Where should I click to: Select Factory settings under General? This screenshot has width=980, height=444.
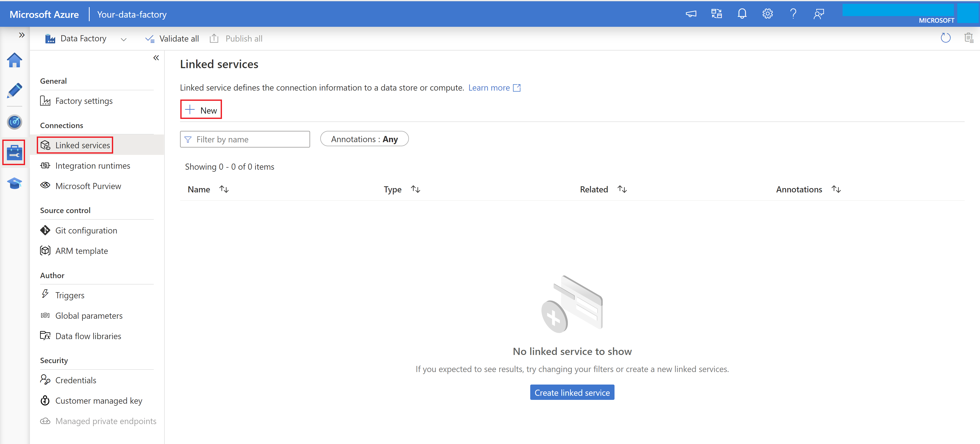click(84, 100)
